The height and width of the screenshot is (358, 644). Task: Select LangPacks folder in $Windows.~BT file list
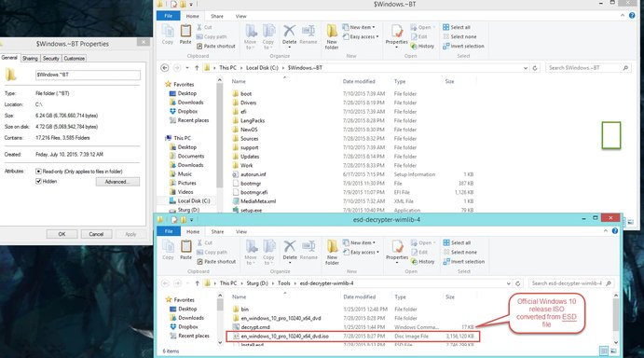pos(253,120)
